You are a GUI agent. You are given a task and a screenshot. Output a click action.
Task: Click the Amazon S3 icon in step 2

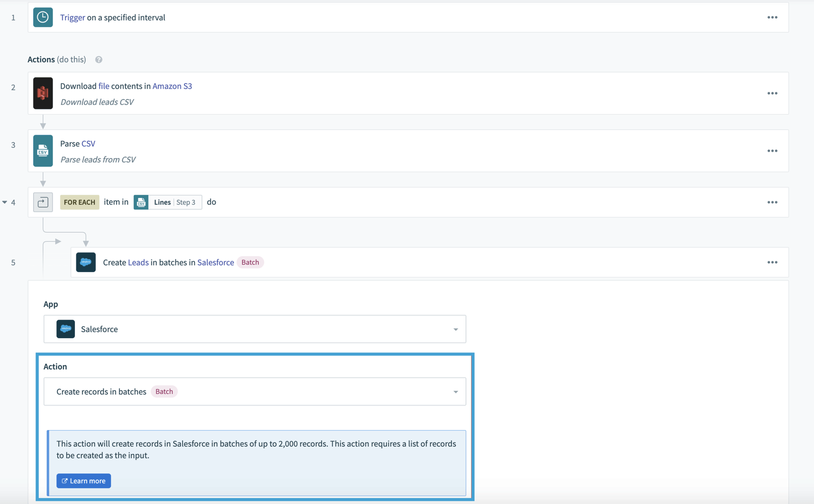(x=43, y=93)
